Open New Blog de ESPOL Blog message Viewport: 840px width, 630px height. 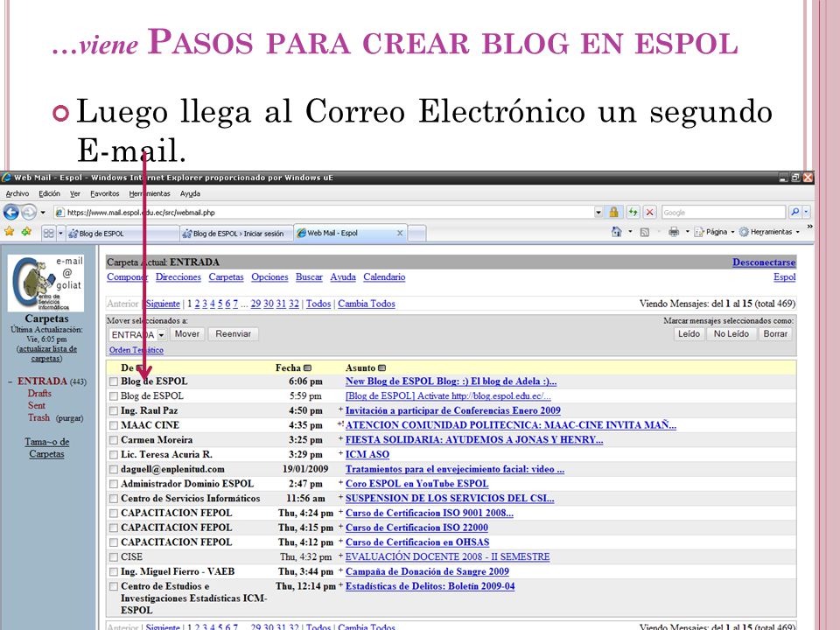[x=451, y=381]
